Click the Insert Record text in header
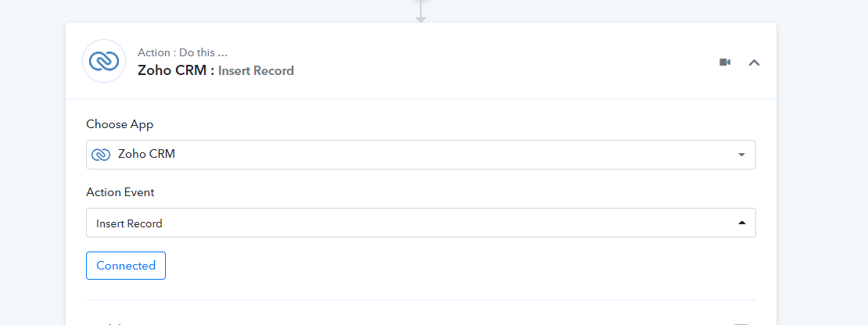The width and height of the screenshot is (868, 325). tap(256, 71)
